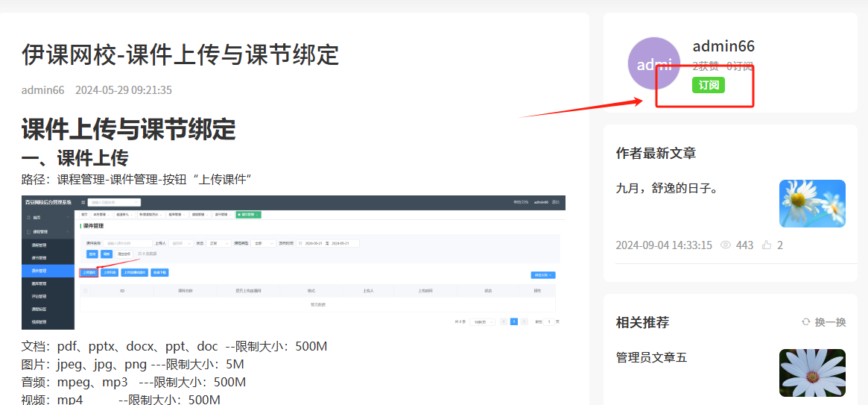
Task: Open the article 九月，舒逸的日子。
Action: (668, 189)
